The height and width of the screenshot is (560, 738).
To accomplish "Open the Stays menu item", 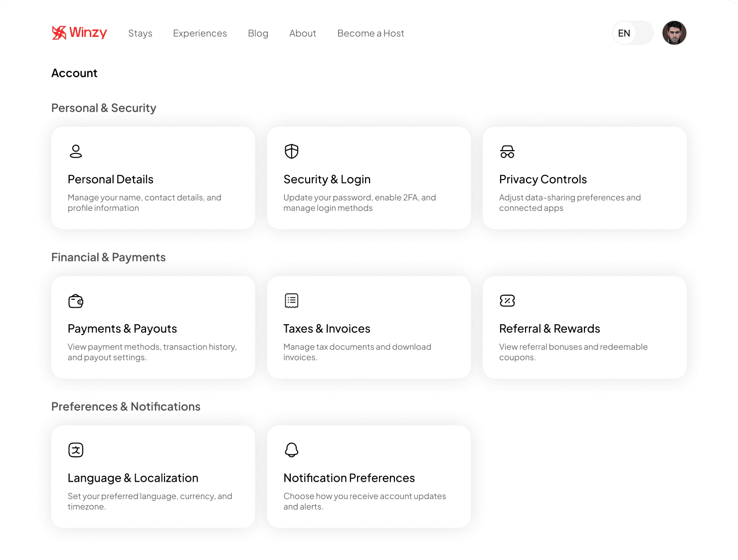I will tap(140, 33).
